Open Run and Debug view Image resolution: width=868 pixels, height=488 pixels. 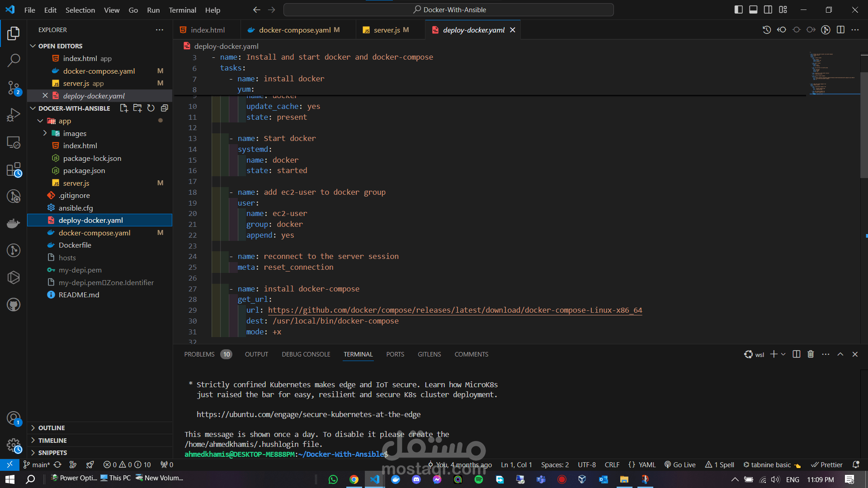pos(14,115)
